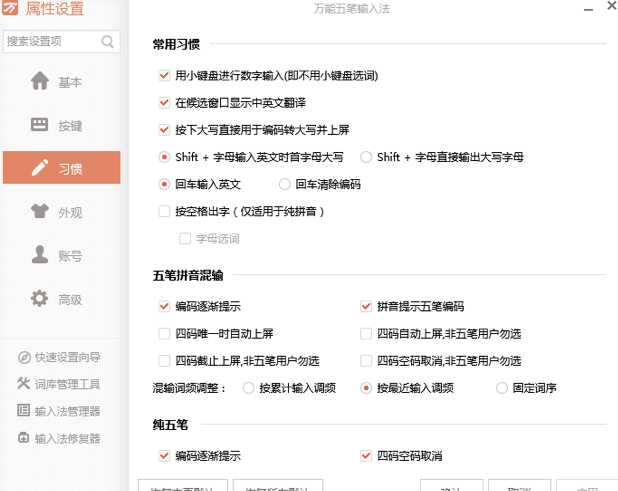Enable 四码截止上屏,非五笔用户勿选 checkbox
The image size is (618, 491).
click(x=164, y=361)
